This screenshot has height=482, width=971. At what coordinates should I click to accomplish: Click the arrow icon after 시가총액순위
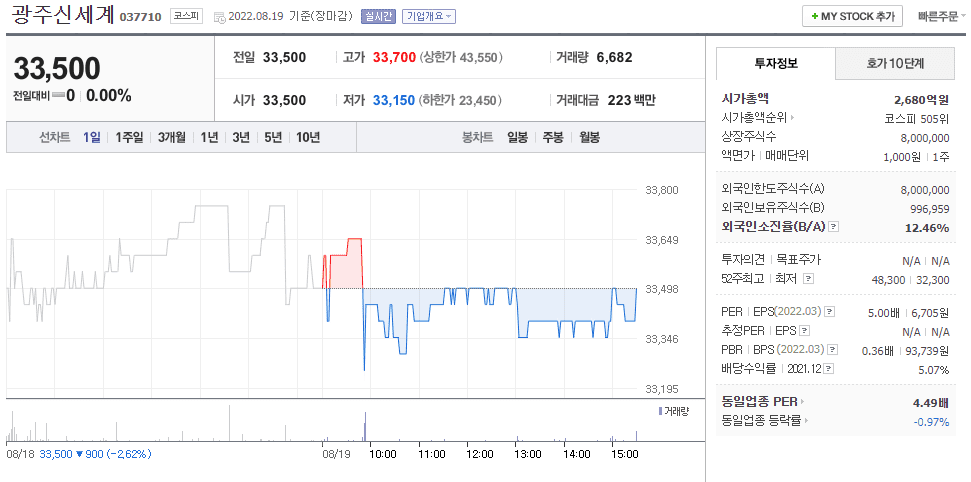tap(792, 118)
